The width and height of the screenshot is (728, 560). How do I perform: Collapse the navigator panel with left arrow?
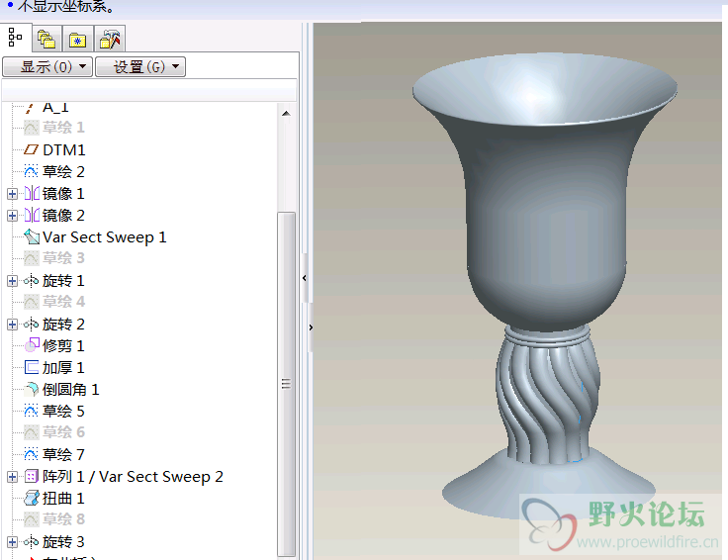[x=305, y=278]
